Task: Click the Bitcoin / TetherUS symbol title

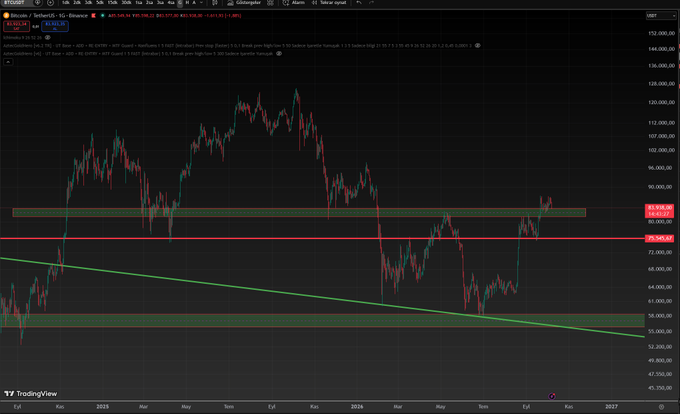Action: (49, 16)
